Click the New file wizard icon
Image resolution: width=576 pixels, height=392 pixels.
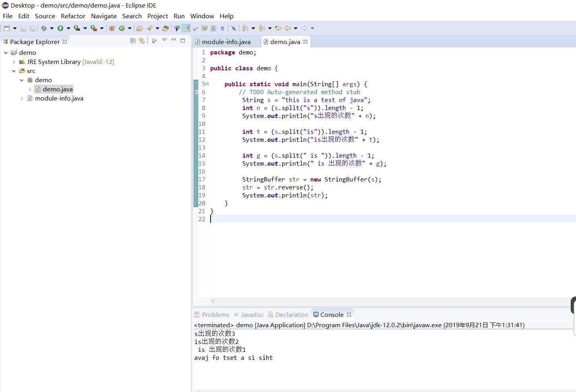pos(7,28)
